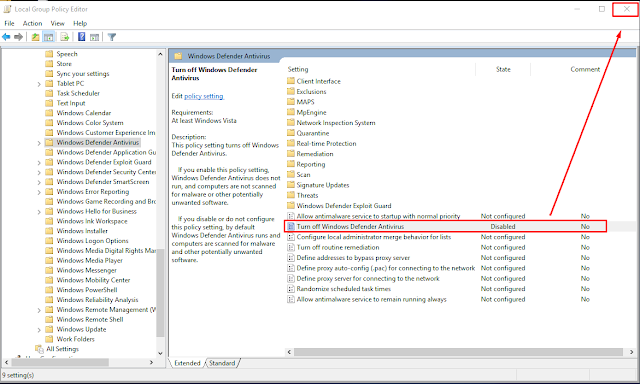The width and height of the screenshot is (640, 384).
Task: Click tree pane scroll up arrow
Action: tap(160, 54)
